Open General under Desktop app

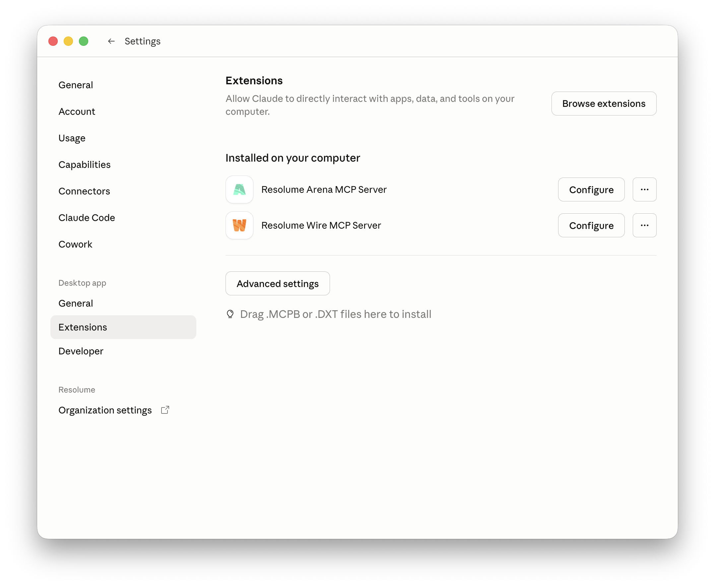76,304
